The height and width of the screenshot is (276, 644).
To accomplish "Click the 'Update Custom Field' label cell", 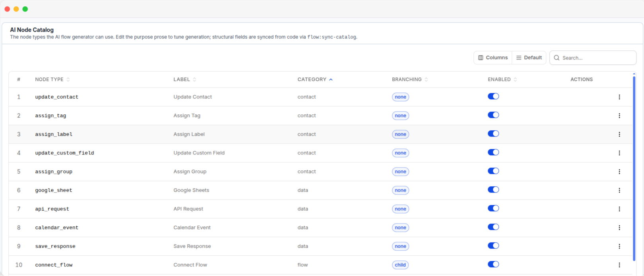I will (x=199, y=153).
